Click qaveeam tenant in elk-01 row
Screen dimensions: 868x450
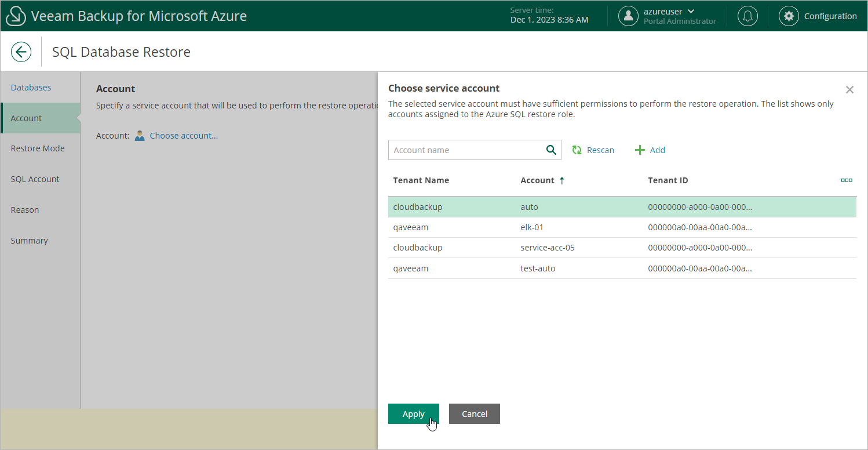coord(411,227)
